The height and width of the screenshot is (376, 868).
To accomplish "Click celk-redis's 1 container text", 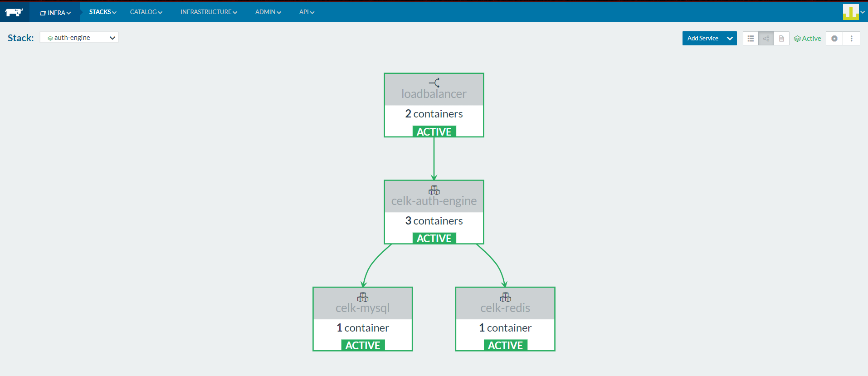I will point(505,328).
